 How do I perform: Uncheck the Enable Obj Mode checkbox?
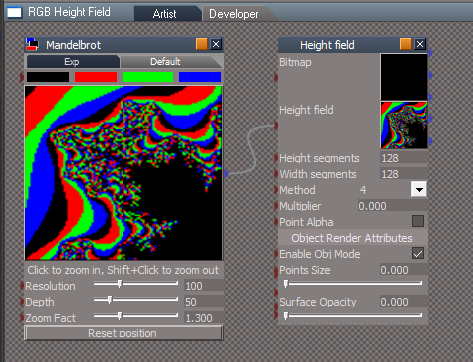[x=418, y=253]
